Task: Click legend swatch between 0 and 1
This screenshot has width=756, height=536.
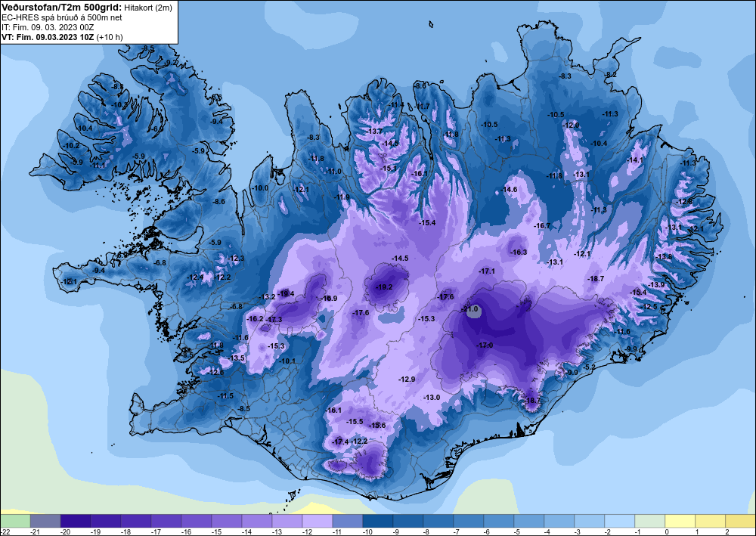Action: coord(680,521)
